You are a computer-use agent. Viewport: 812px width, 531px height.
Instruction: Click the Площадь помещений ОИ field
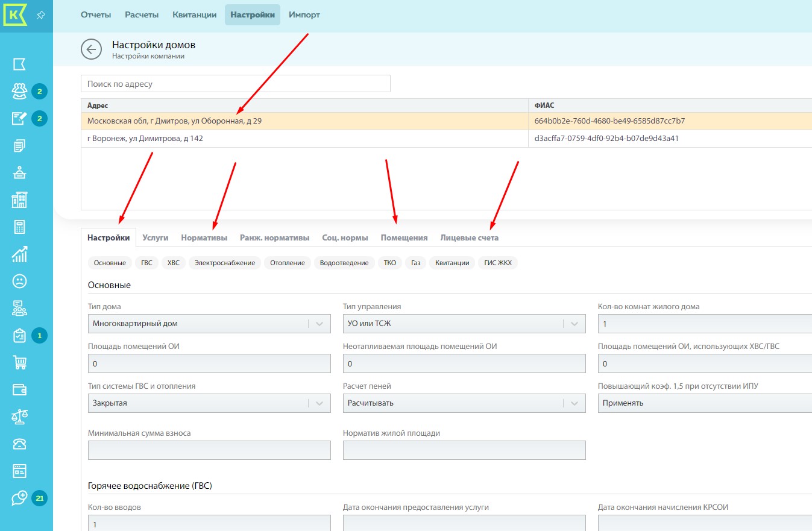[x=209, y=363]
